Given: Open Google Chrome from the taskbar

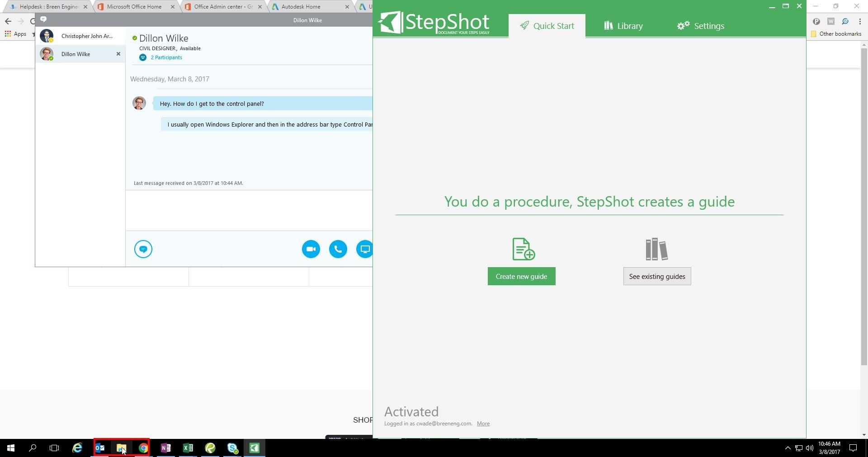Looking at the screenshot, I should pos(143,448).
